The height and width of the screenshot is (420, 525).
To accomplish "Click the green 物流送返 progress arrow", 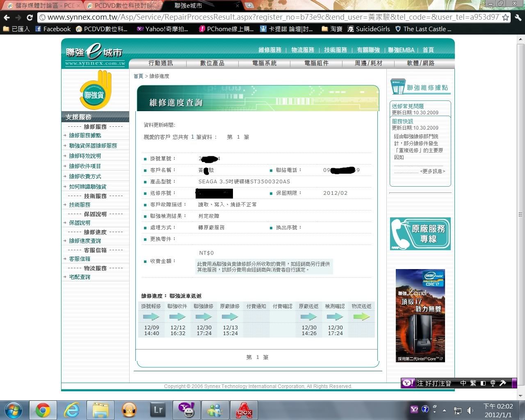I will click(361, 317).
